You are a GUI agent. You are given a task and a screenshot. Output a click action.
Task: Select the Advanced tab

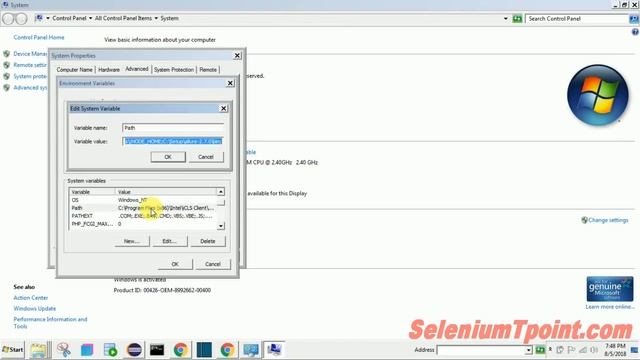137,69
